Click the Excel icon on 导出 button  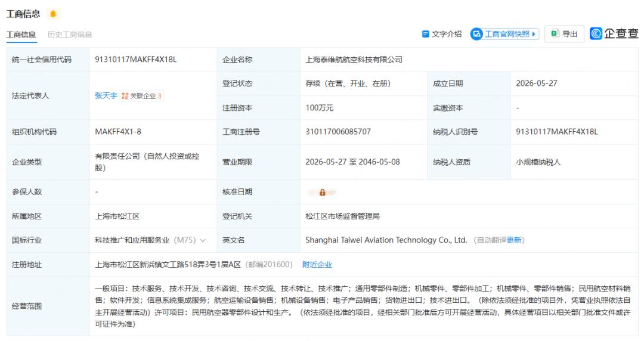555,34
